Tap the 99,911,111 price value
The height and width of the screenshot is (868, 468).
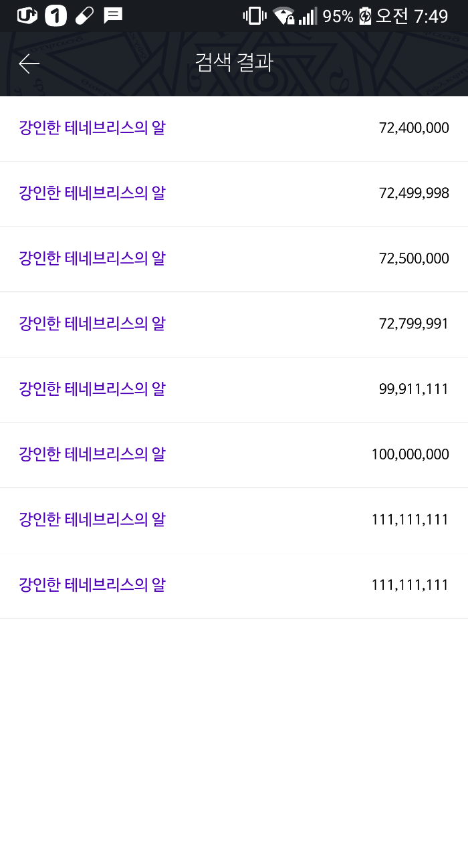[x=414, y=389]
